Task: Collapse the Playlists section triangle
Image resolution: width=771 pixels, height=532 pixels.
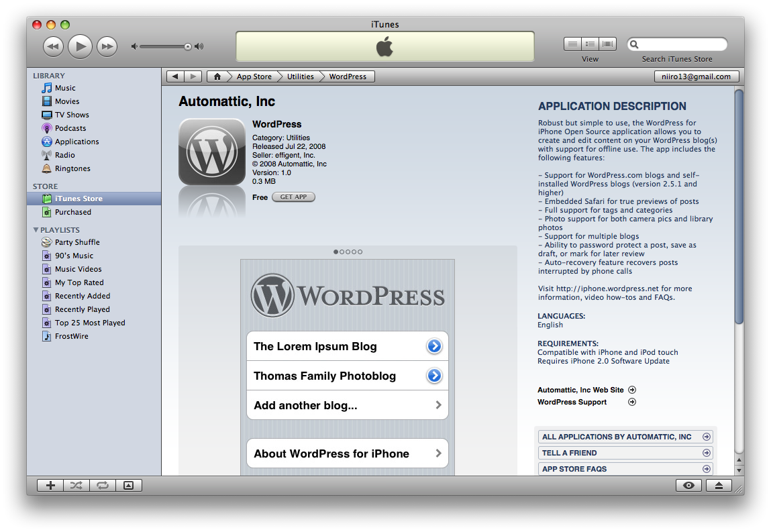Action: pyautogui.click(x=36, y=229)
